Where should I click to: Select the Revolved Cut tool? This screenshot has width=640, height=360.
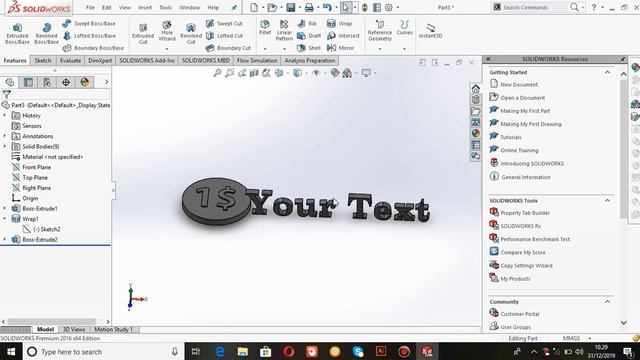(x=191, y=33)
